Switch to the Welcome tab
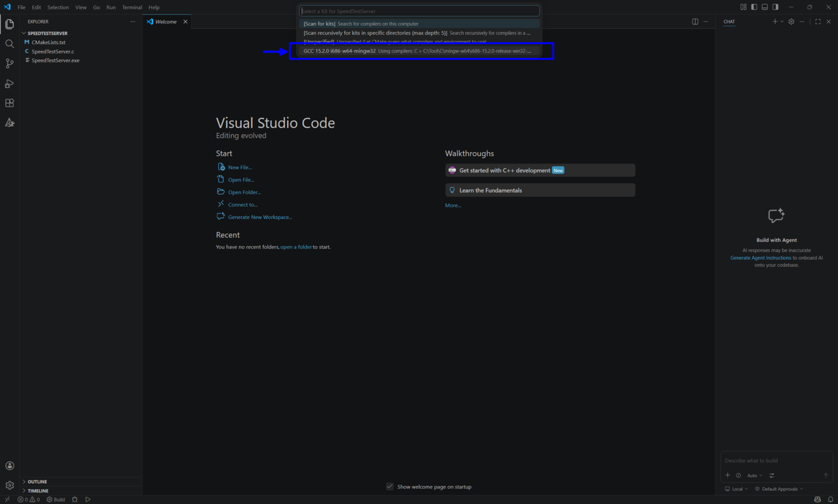This screenshot has height=504, width=838. pos(165,21)
